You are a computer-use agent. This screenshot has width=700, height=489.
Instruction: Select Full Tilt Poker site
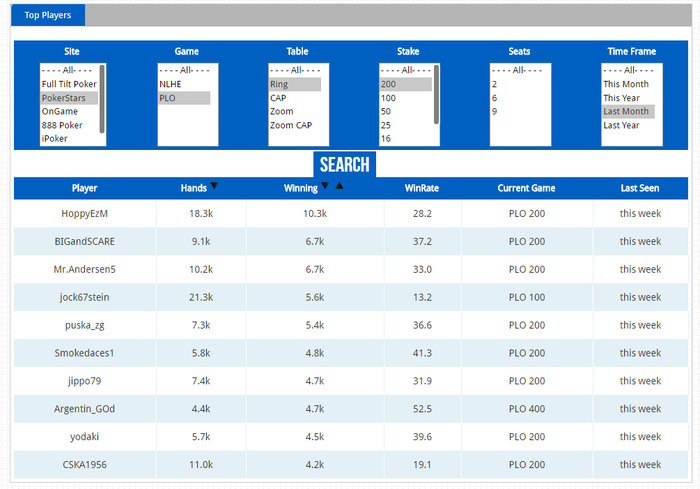69,84
